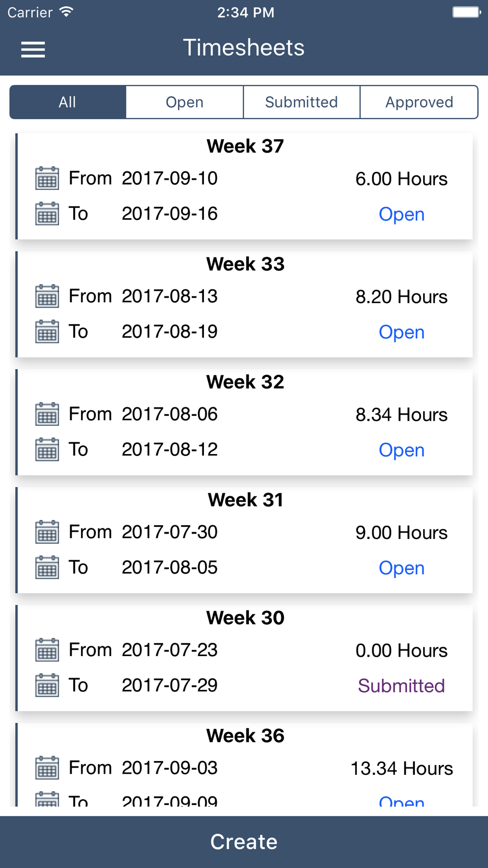The width and height of the screenshot is (488, 868).
Task: Check the battery icon in status bar
Action: (x=466, y=12)
